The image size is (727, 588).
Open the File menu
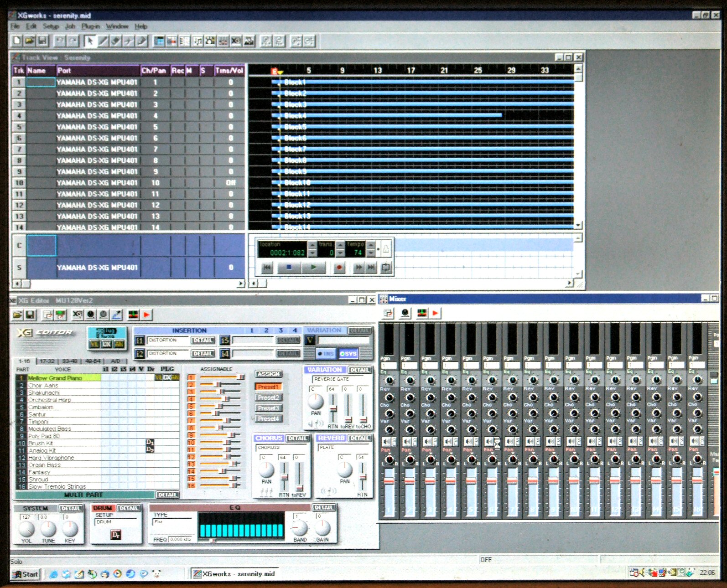click(x=15, y=26)
